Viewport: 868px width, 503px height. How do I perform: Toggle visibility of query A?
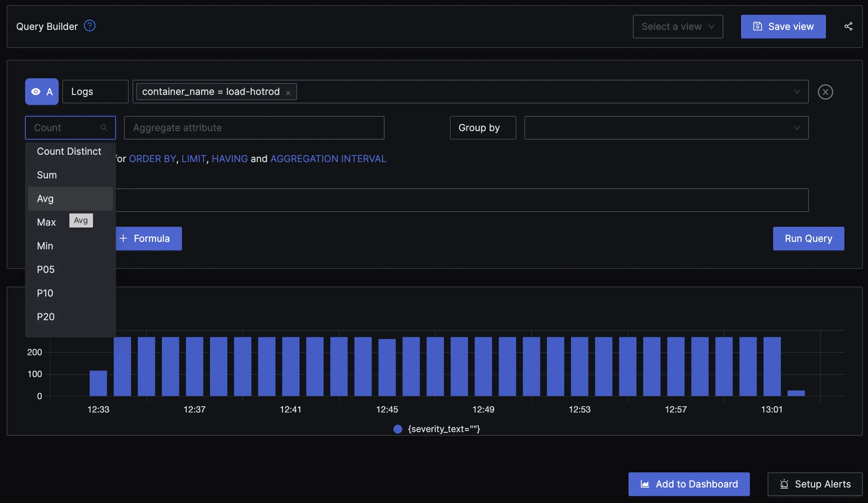[36, 92]
